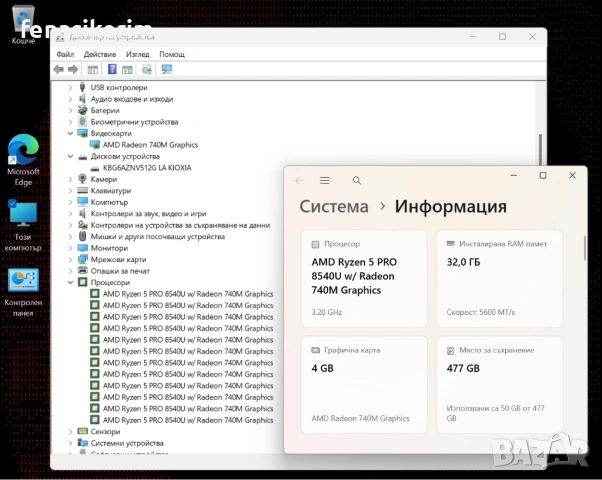Expand the 'Батерии' node
602x480 pixels.
pos(70,111)
